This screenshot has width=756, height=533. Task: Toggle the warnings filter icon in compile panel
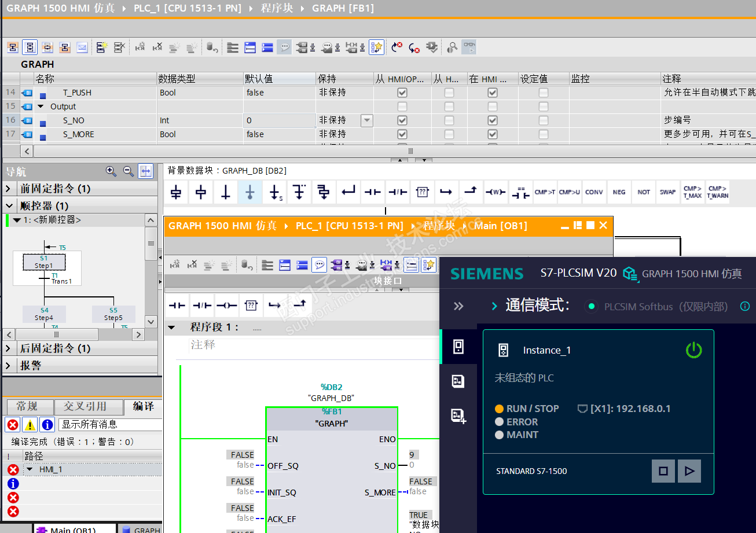(30, 424)
